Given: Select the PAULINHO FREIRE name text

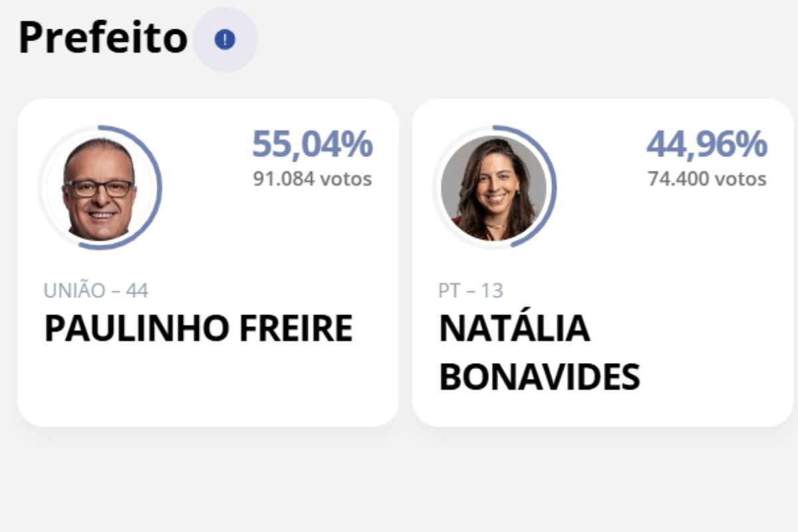Looking at the screenshot, I should (x=198, y=329).
